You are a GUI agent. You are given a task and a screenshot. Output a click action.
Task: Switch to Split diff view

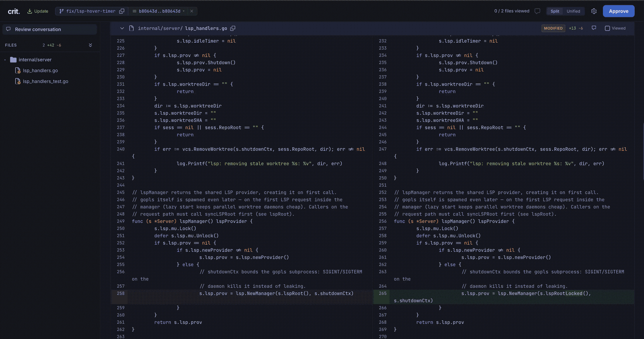(x=555, y=11)
